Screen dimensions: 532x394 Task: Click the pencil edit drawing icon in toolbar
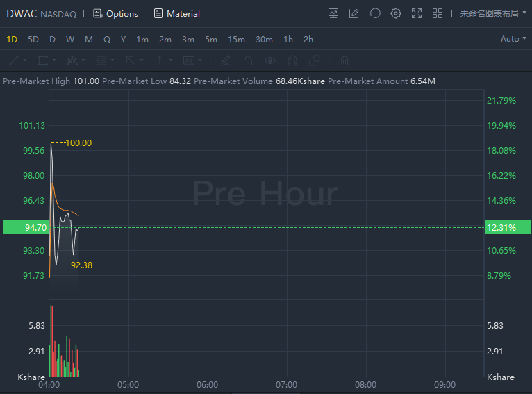click(226, 60)
